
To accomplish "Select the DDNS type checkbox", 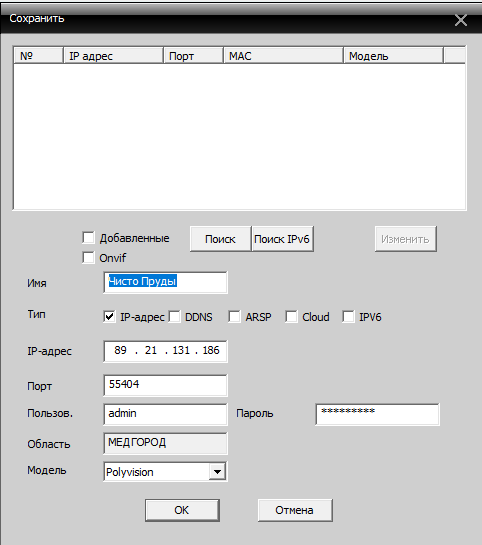I will [174, 317].
